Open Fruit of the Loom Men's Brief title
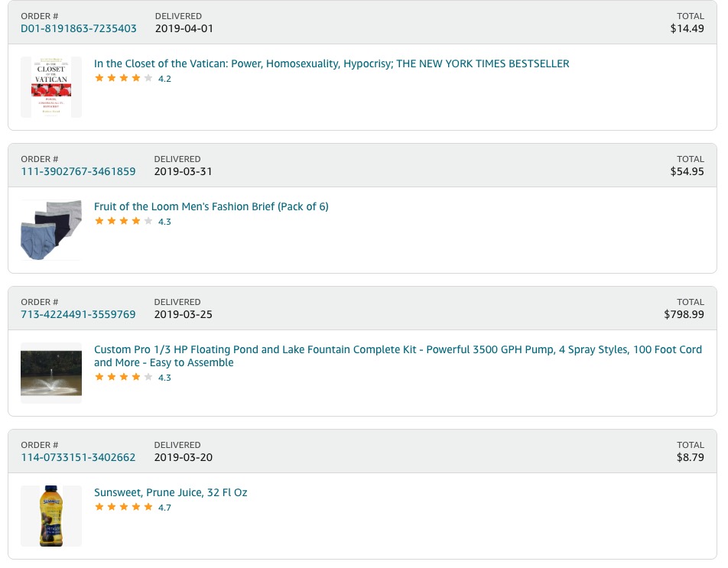 point(211,206)
